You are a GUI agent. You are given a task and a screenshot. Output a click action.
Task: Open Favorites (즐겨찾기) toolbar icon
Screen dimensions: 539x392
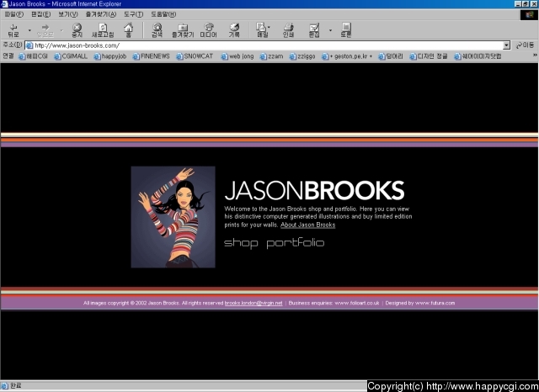click(x=183, y=30)
